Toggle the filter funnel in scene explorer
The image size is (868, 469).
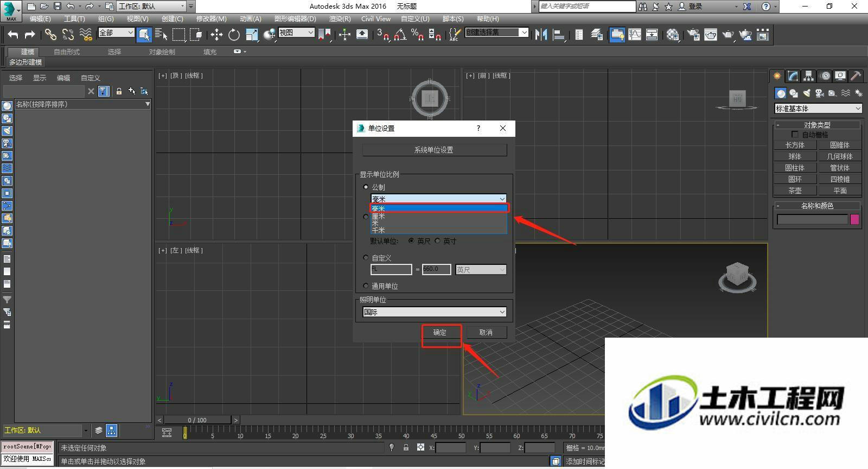tap(104, 91)
